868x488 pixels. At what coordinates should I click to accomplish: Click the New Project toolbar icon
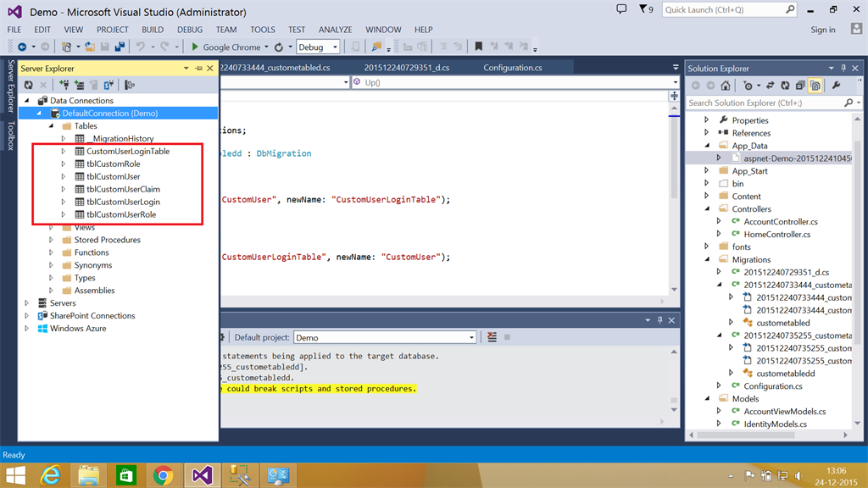[x=66, y=47]
